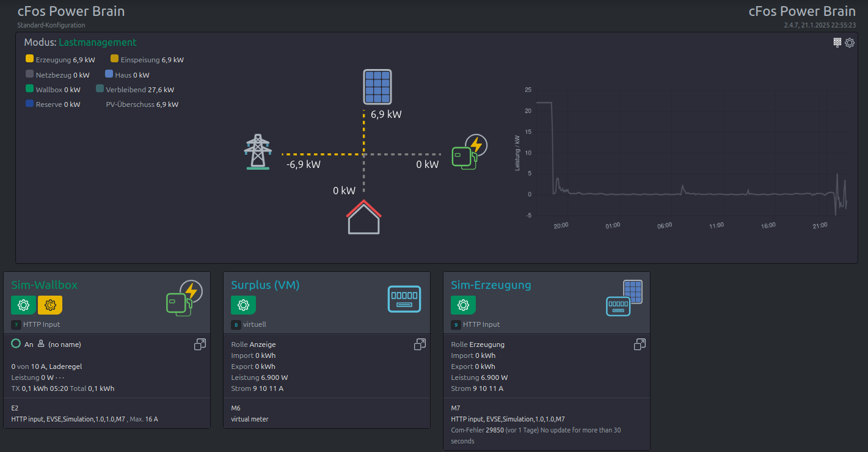
Task: Click the Standard-Konfiguration subtitle
Action: click(x=51, y=25)
